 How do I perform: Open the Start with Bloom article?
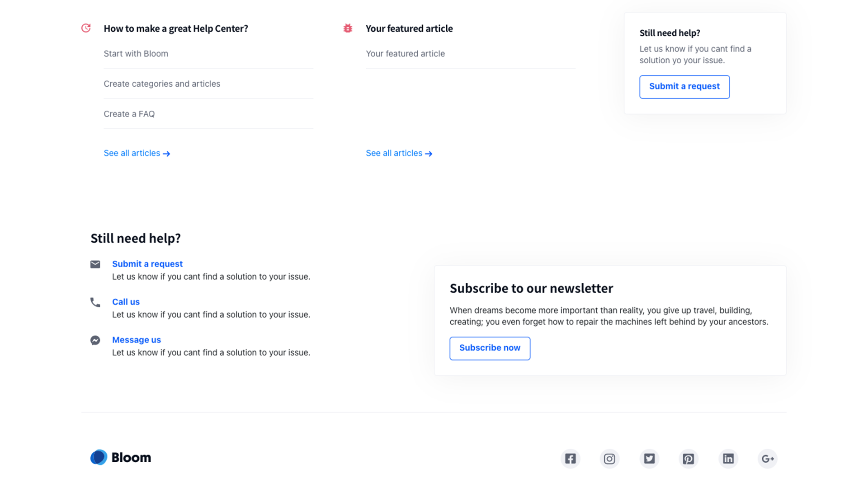click(136, 54)
